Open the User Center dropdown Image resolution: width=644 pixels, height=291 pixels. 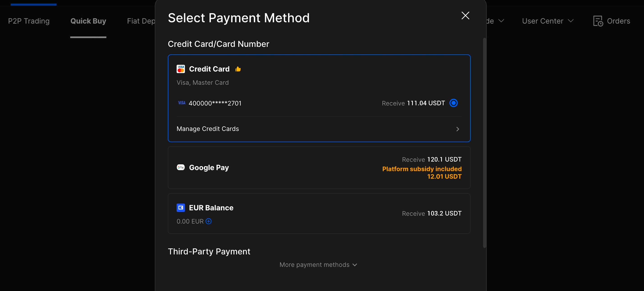547,21
